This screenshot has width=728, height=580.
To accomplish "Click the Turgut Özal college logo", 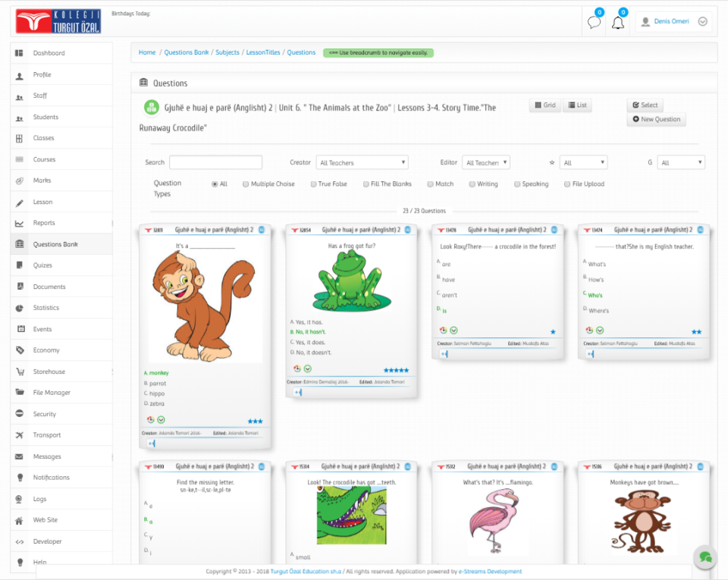I will point(58,21).
